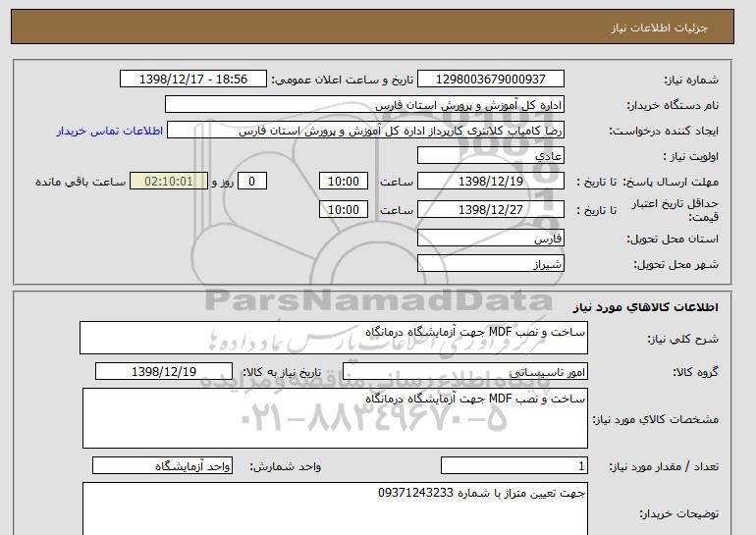Viewport: 756px width, 535px height.
Task: Click the label ایجاد کننده درخواست
Action: click(664, 131)
